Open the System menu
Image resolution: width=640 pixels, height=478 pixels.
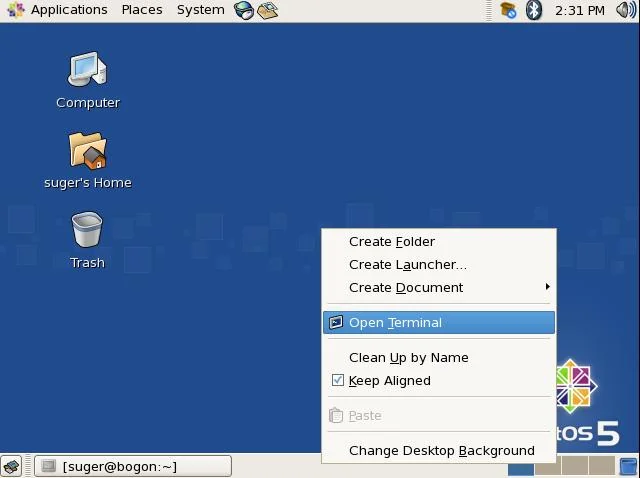point(200,10)
